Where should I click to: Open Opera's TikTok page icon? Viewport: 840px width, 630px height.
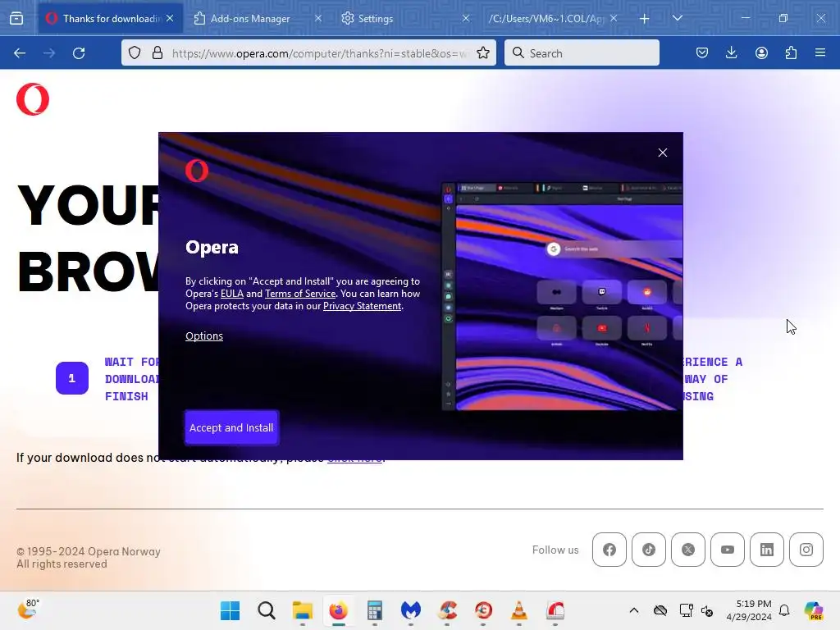pyautogui.click(x=649, y=550)
